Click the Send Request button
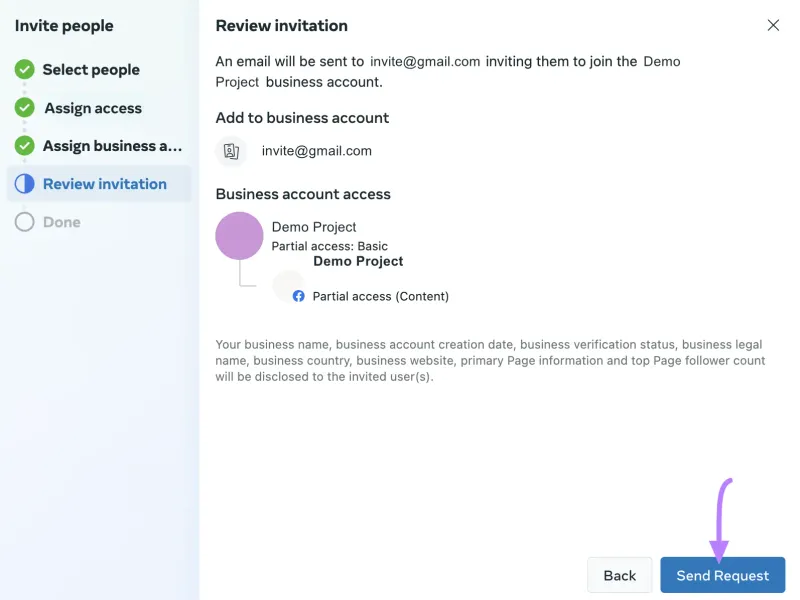 click(722, 575)
